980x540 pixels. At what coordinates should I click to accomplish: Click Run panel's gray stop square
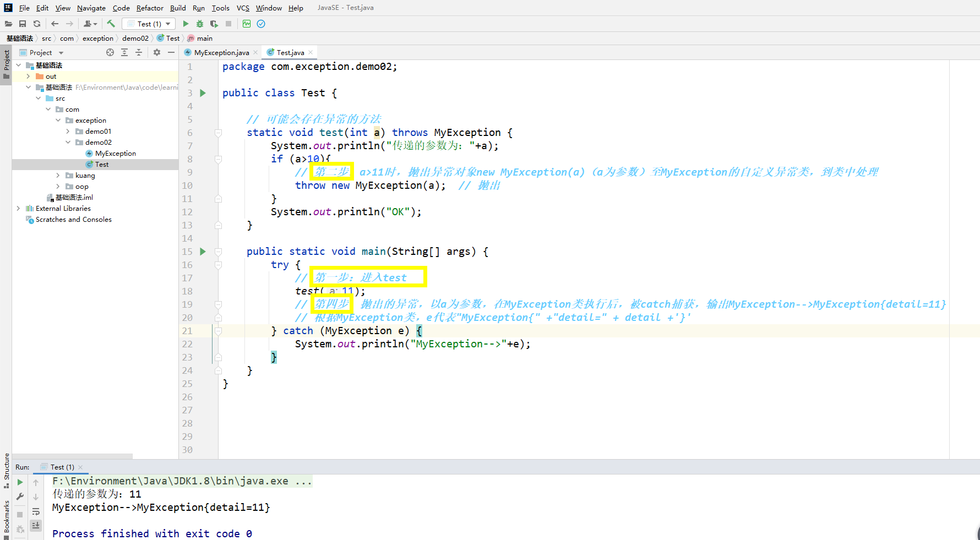pyautogui.click(x=20, y=514)
